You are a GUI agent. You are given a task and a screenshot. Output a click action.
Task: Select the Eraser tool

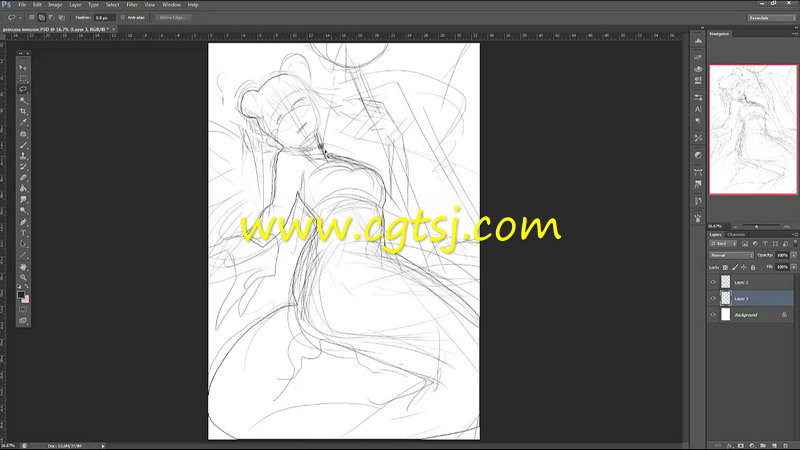[x=23, y=178]
